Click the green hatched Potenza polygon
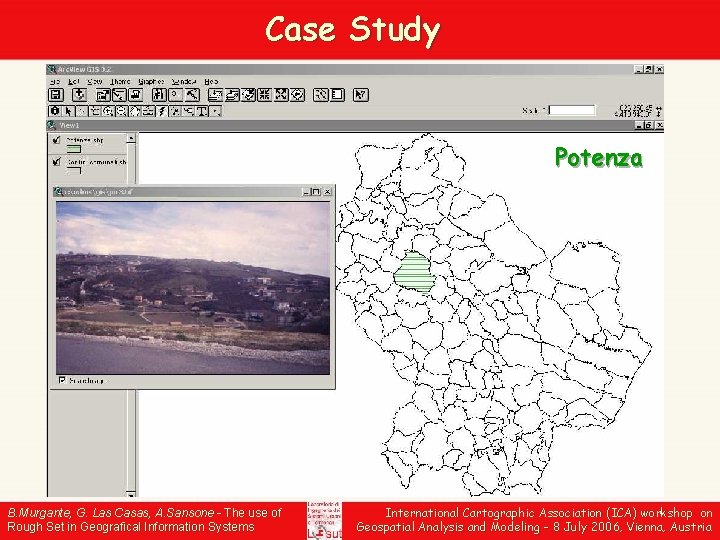 tap(415, 272)
